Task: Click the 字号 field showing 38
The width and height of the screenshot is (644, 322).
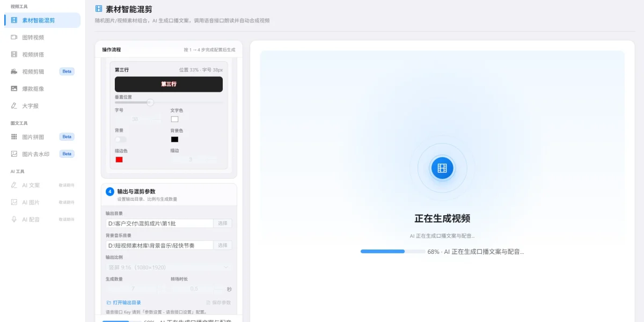Action: point(138,119)
